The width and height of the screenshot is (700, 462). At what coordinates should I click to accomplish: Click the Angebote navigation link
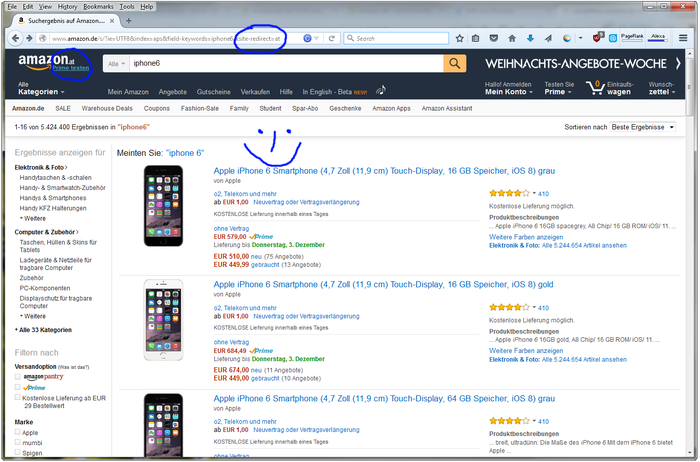(173, 92)
